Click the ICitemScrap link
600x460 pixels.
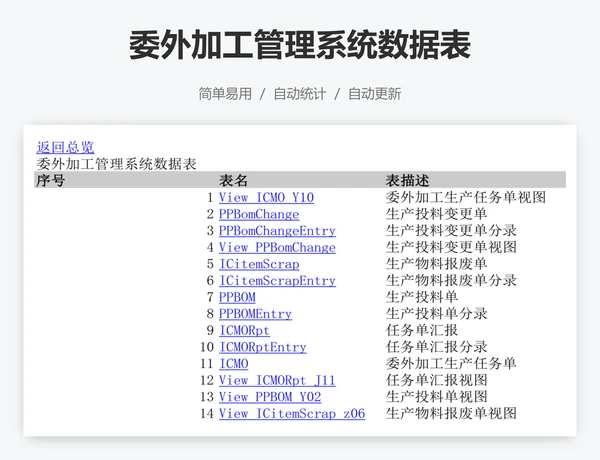click(259, 264)
